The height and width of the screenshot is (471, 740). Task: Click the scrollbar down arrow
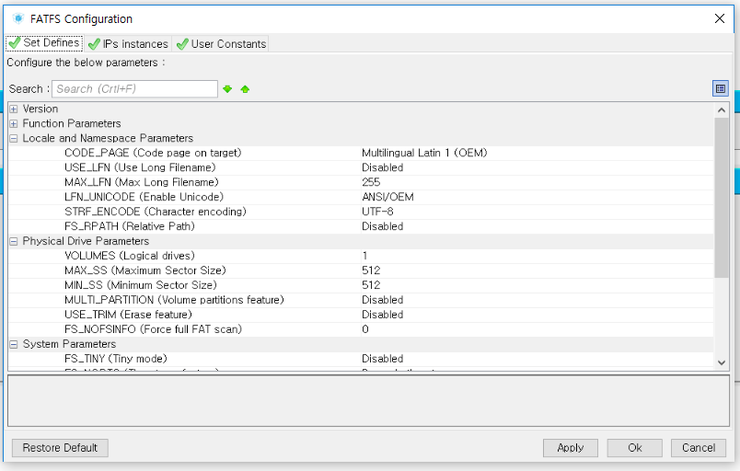point(721,362)
